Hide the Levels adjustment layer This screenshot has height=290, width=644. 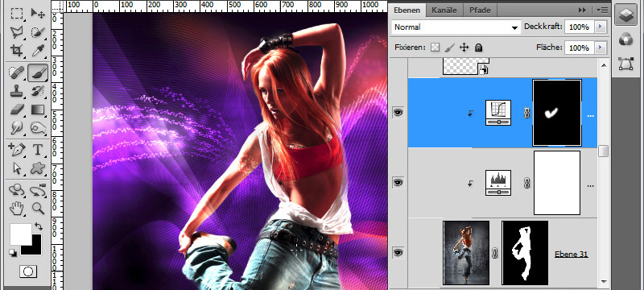tap(398, 182)
